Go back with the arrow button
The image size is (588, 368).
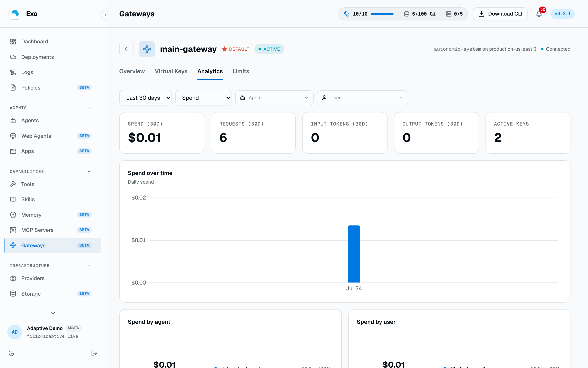(127, 49)
